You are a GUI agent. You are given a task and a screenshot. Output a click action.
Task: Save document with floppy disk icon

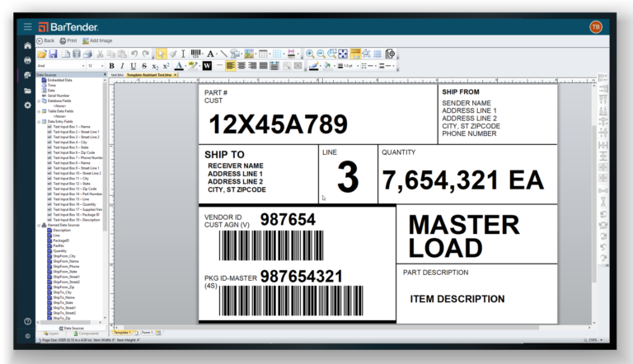point(53,54)
